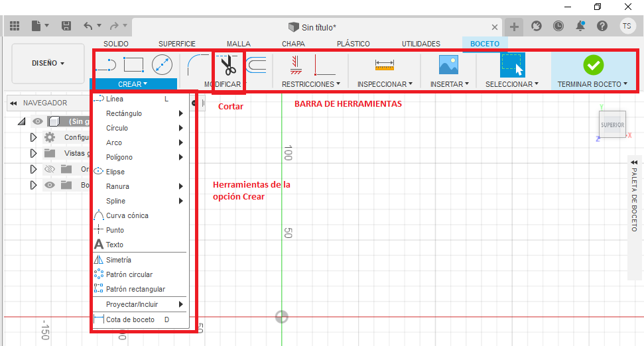The height and width of the screenshot is (346, 644).
Task: Switch to the MALLA tab
Action: pyautogui.click(x=239, y=44)
